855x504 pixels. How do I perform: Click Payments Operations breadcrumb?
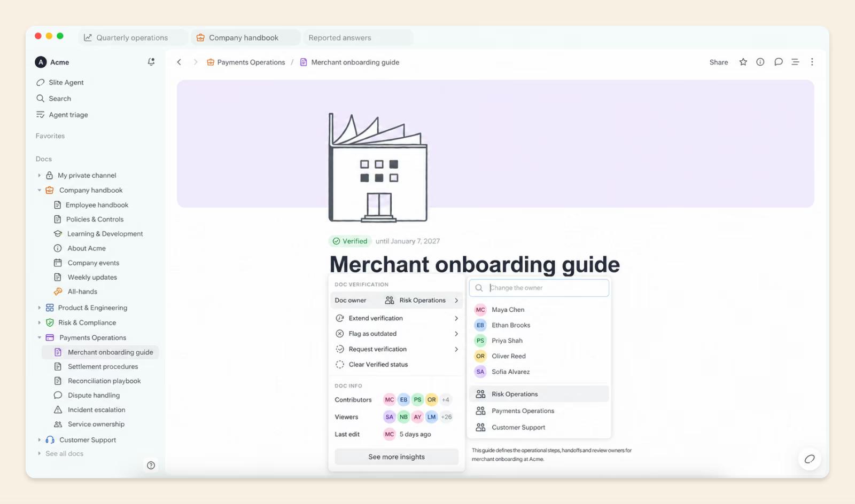pyautogui.click(x=246, y=62)
